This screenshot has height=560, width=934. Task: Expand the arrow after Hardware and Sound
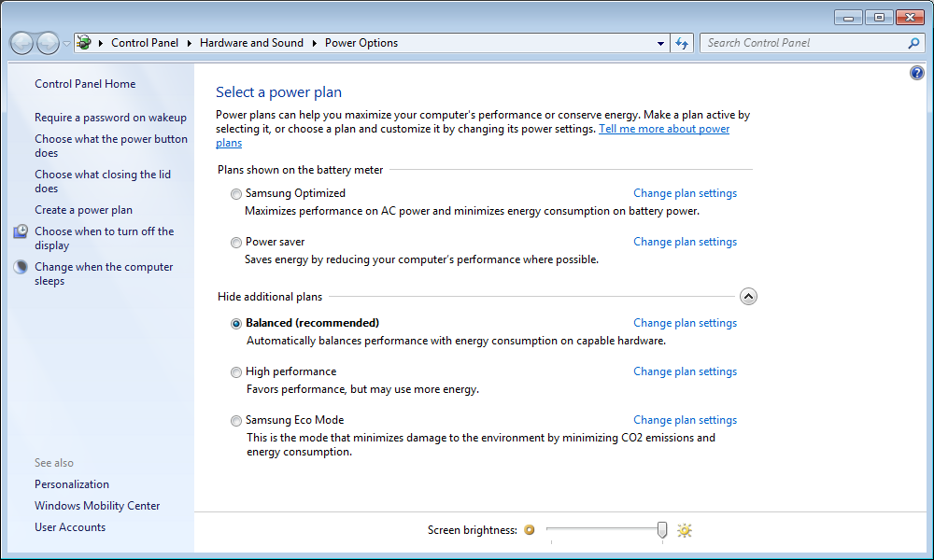(315, 43)
